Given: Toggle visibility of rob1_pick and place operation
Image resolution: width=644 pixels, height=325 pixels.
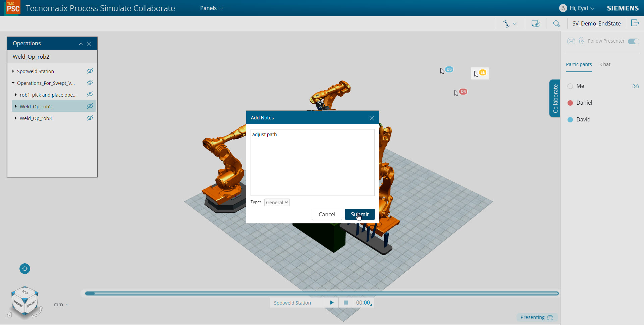Looking at the screenshot, I should pos(90,94).
